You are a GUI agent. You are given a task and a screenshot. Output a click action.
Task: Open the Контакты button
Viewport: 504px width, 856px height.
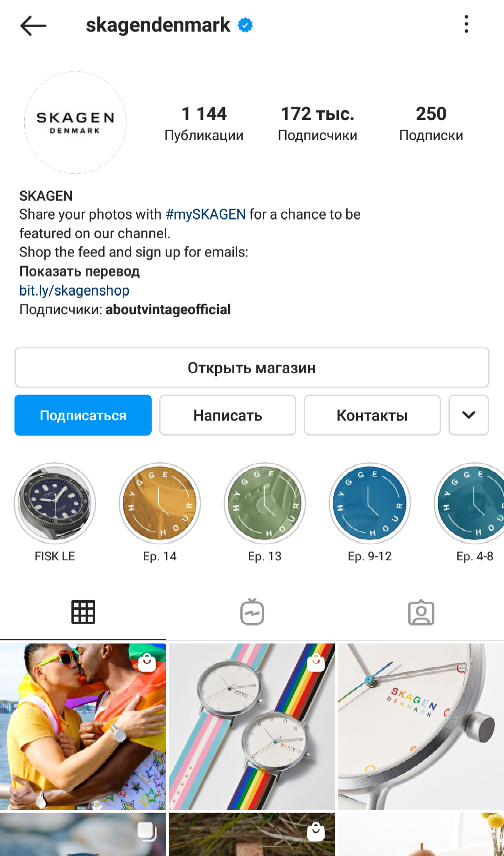pyautogui.click(x=372, y=415)
